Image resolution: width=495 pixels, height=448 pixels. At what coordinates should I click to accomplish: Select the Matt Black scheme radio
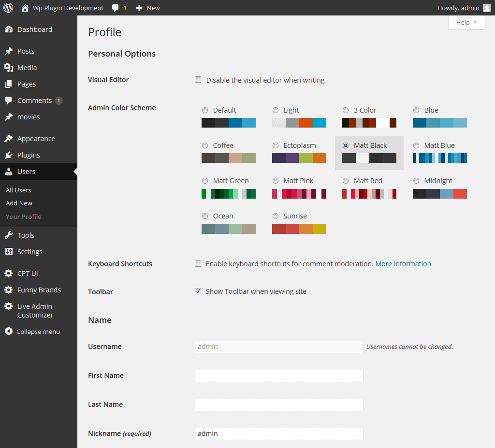click(x=346, y=145)
